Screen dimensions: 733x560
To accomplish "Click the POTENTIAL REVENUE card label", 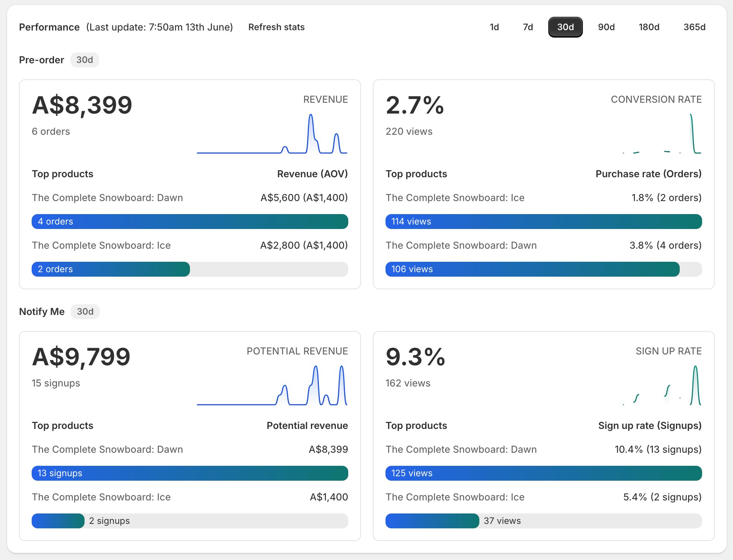I will point(297,351).
